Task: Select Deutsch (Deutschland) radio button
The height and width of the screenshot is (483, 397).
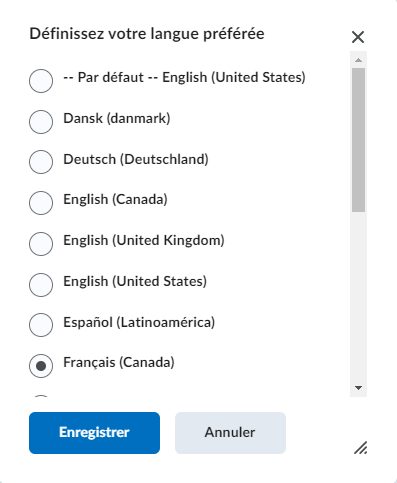Action: pyautogui.click(x=41, y=162)
